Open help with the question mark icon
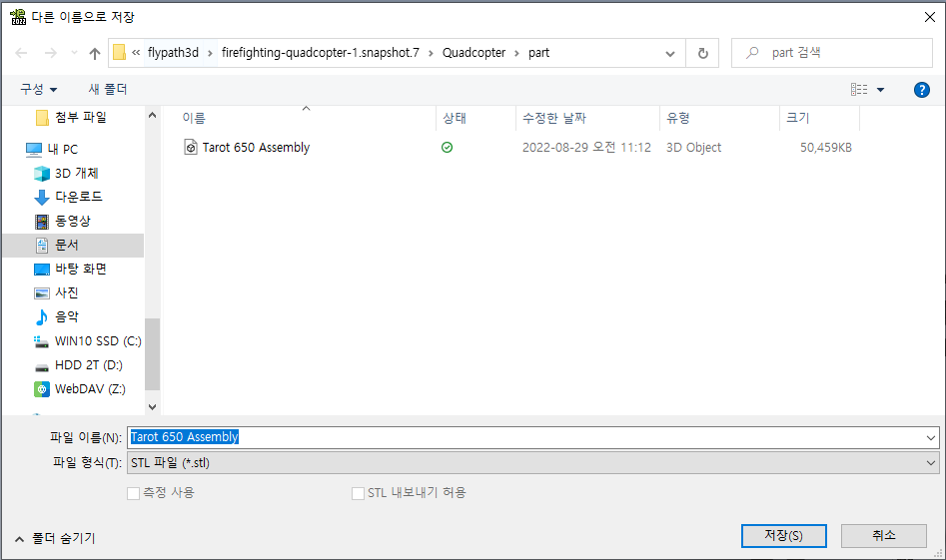946x560 pixels. (x=921, y=90)
